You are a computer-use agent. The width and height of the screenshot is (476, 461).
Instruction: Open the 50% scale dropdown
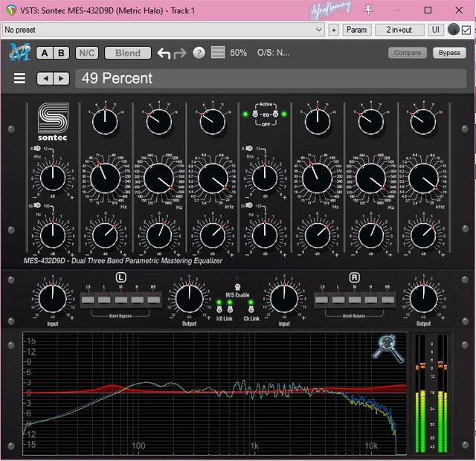coord(238,53)
